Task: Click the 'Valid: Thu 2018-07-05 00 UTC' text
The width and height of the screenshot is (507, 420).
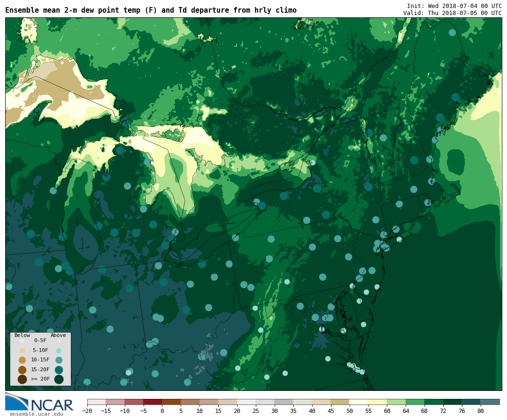Action: (453, 13)
